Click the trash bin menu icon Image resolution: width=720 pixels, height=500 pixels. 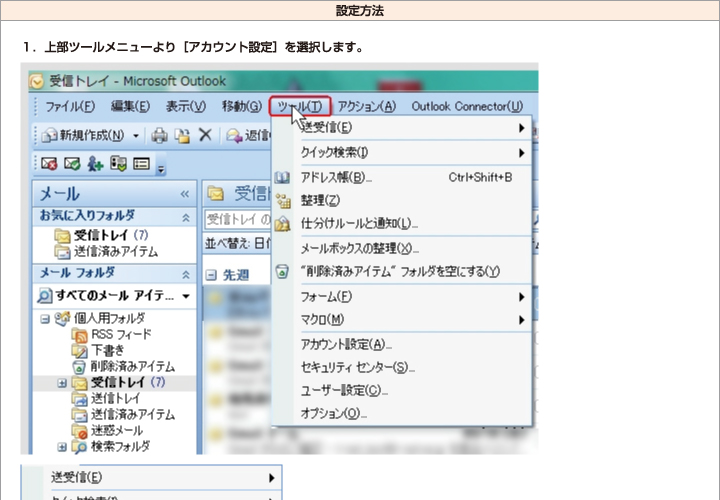(282, 272)
